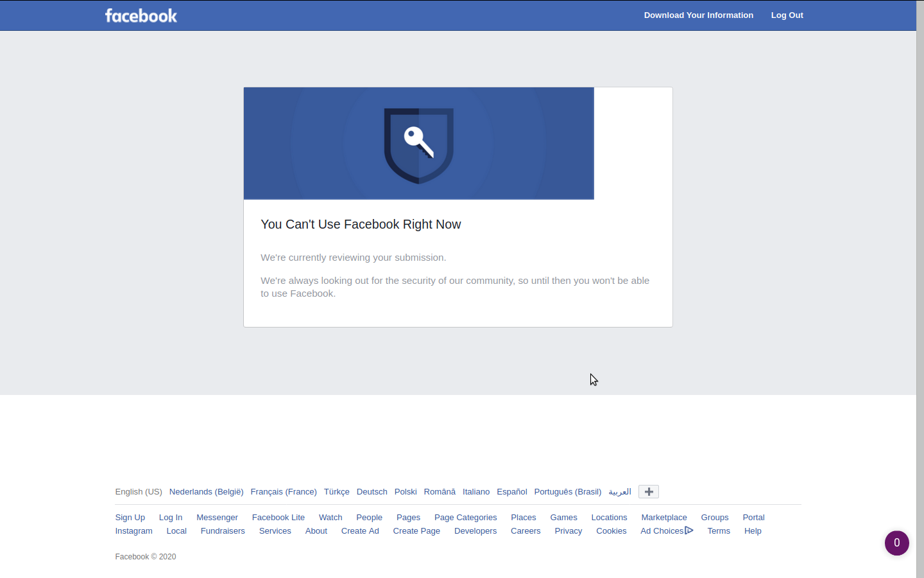
Task: Switch language to Português (Brasil)
Action: (x=568, y=492)
